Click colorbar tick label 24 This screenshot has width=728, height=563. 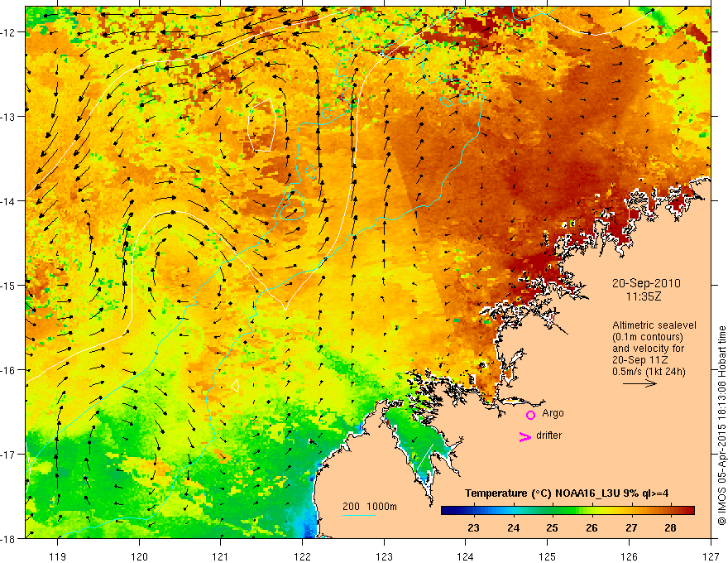(x=513, y=527)
